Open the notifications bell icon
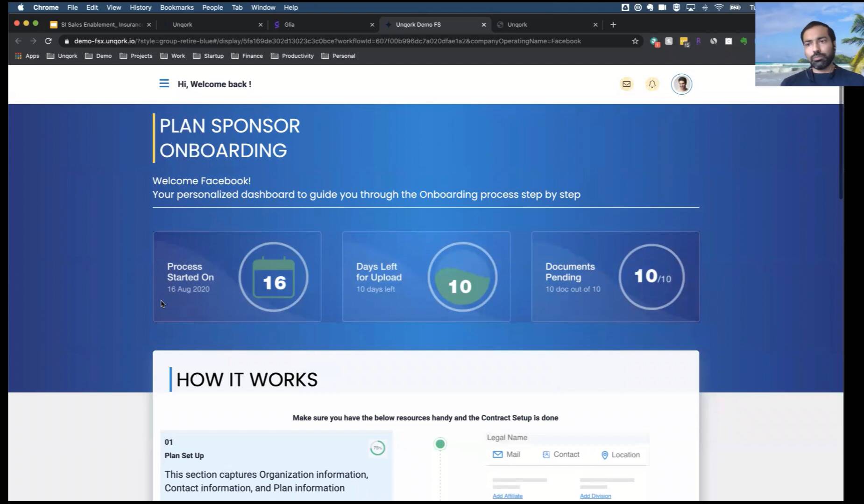This screenshot has width=864, height=504. point(652,84)
